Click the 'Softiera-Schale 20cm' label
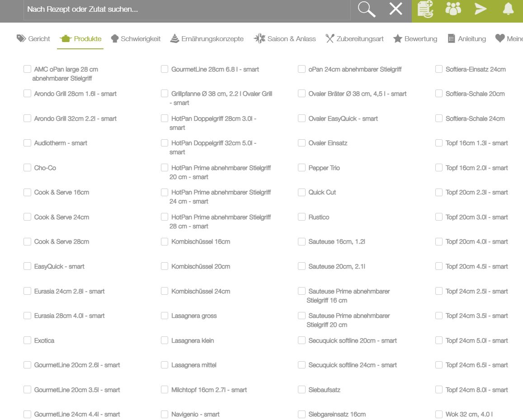The height and width of the screenshot is (420, 523). [x=475, y=94]
